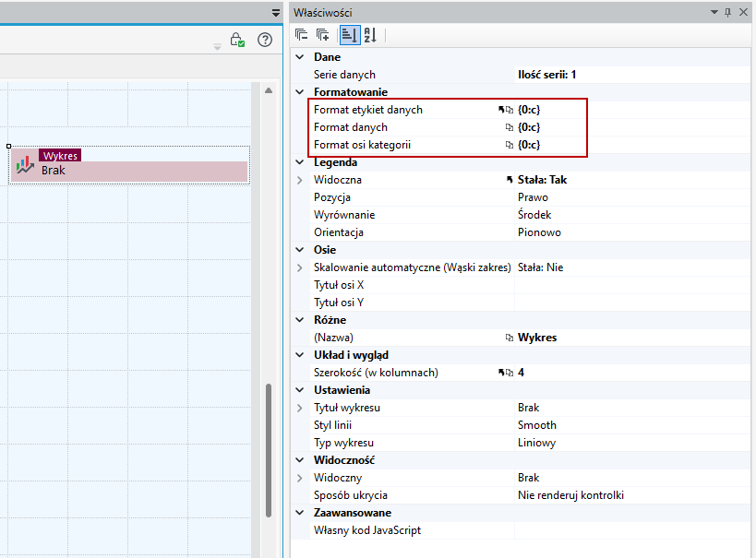The width and height of the screenshot is (756, 558).
Task: Toggle categorized view of properties
Action: click(x=350, y=35)
